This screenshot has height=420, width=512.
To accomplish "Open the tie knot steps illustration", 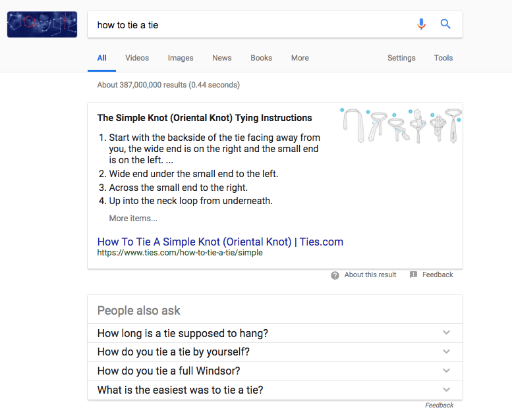I will coord(401,125).
